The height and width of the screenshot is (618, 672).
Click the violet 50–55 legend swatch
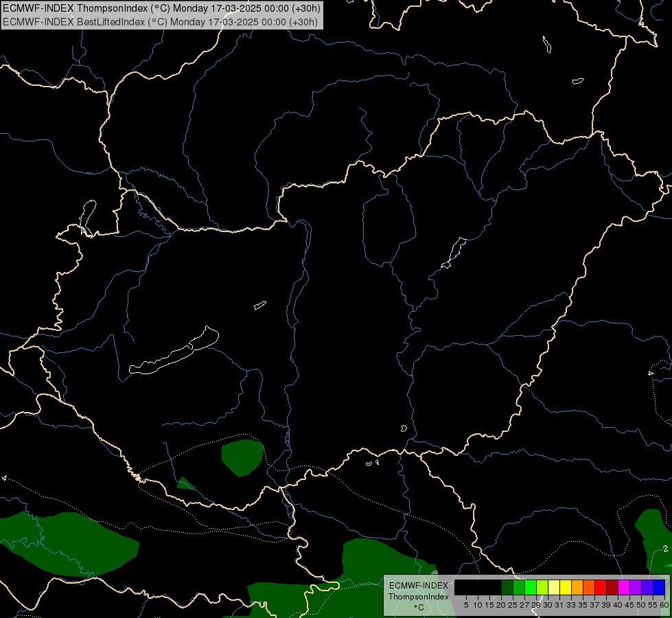[647, 587]
